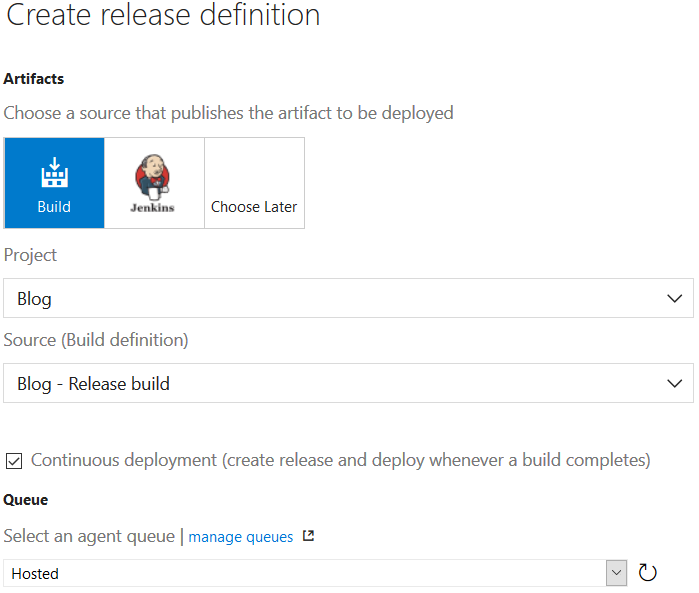The width and height of the screenshot is (699, 593).
Task: Click the Jenkins text under the logo
Action: tap(152, 208)
